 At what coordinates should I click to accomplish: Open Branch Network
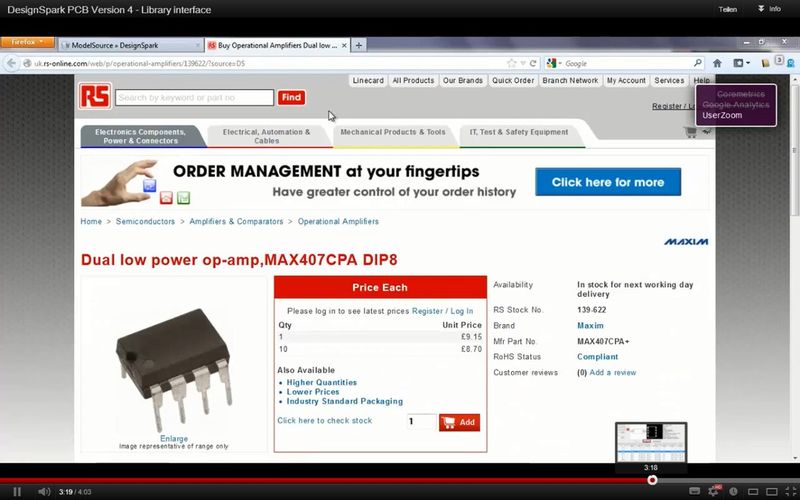click(570, 81)
